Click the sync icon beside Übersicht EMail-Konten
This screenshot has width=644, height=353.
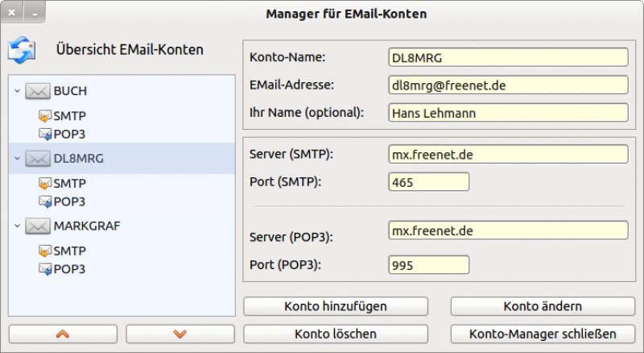click(x=22, y=50)
